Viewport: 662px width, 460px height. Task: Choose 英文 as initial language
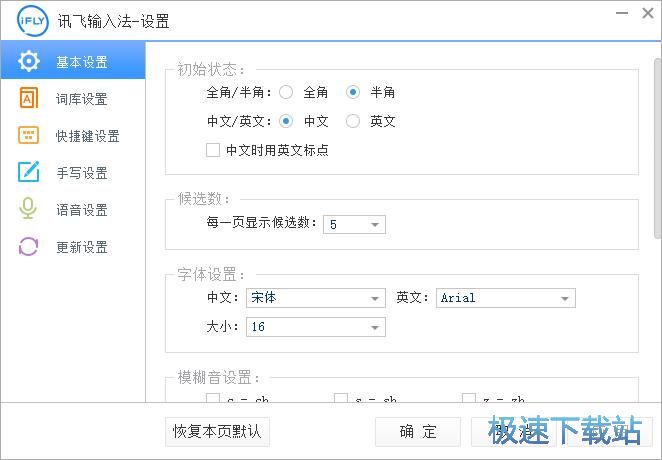(353, 122)
